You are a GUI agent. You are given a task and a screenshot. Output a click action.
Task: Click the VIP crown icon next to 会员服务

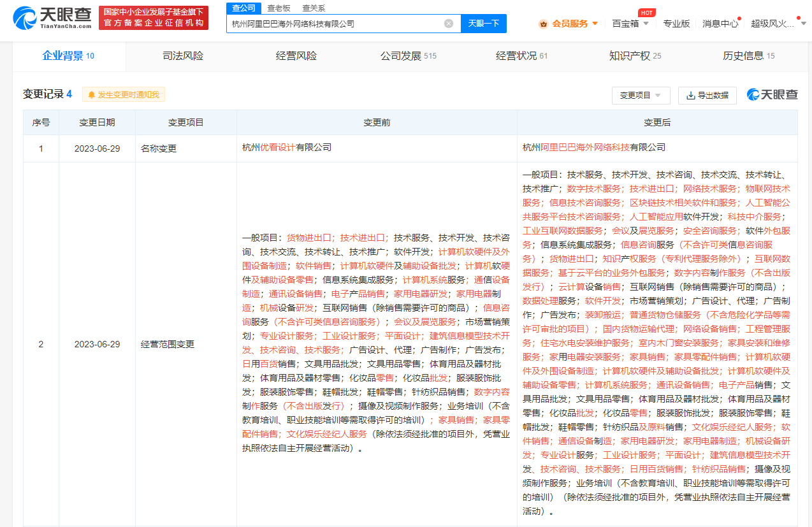[x=543, y=24]
